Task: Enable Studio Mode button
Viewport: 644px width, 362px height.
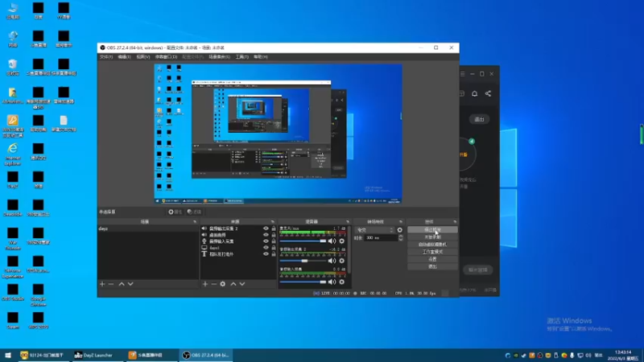Action: (432, 252)
